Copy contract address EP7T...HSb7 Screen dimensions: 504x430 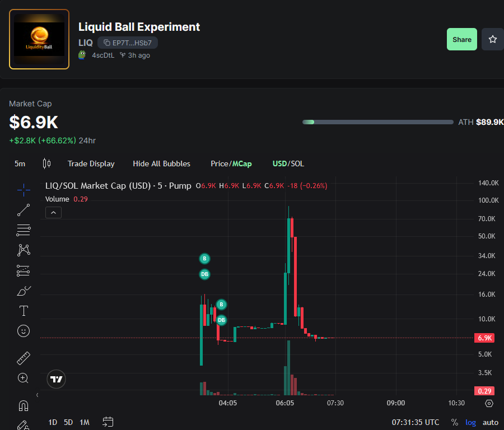(x=128, y=43)
